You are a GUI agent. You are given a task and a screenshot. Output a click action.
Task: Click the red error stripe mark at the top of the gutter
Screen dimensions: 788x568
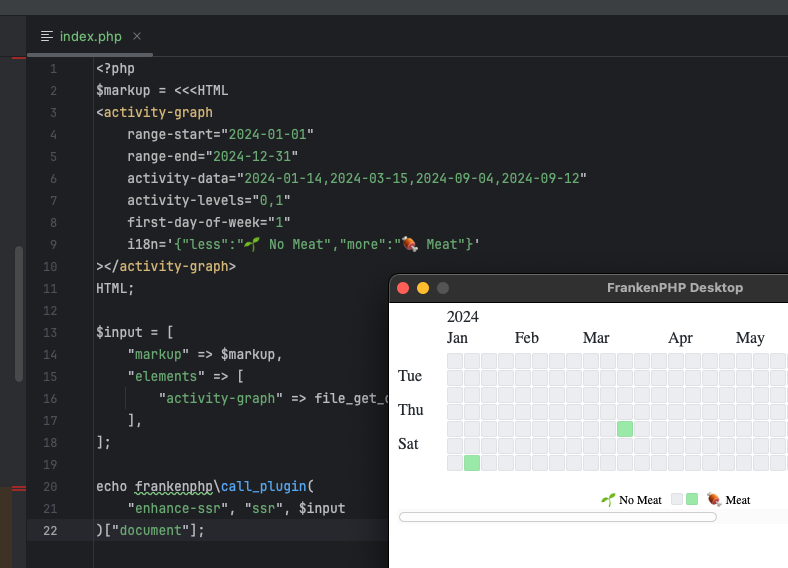(19, 58)
